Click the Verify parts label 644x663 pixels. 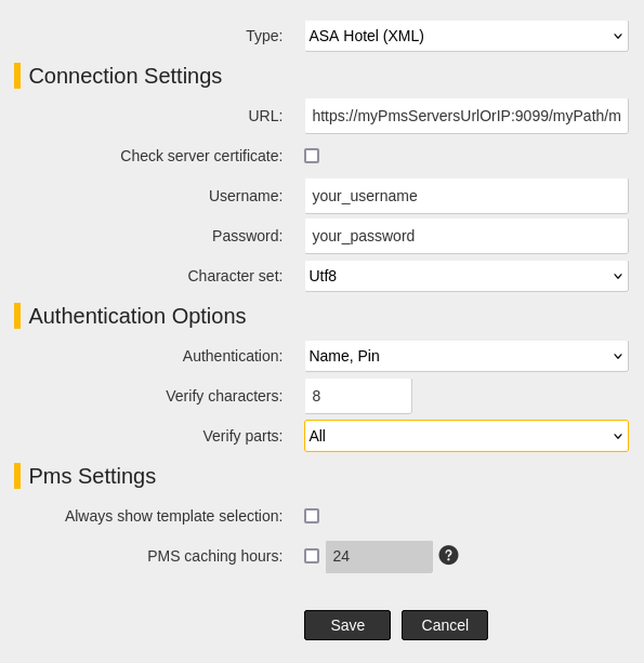tap(242, 436)
